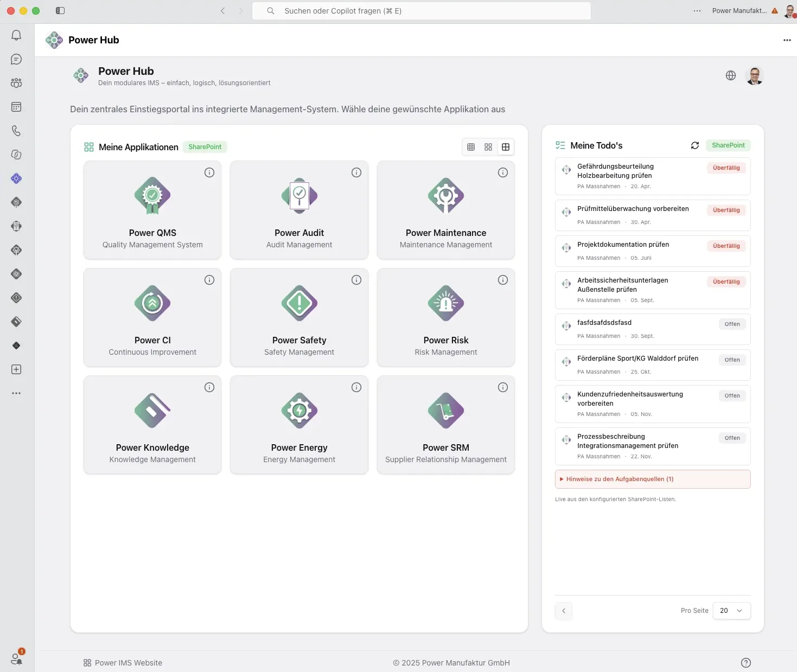Launch the Power Maintenance application card
797x672 pixels.
(446, 210)
